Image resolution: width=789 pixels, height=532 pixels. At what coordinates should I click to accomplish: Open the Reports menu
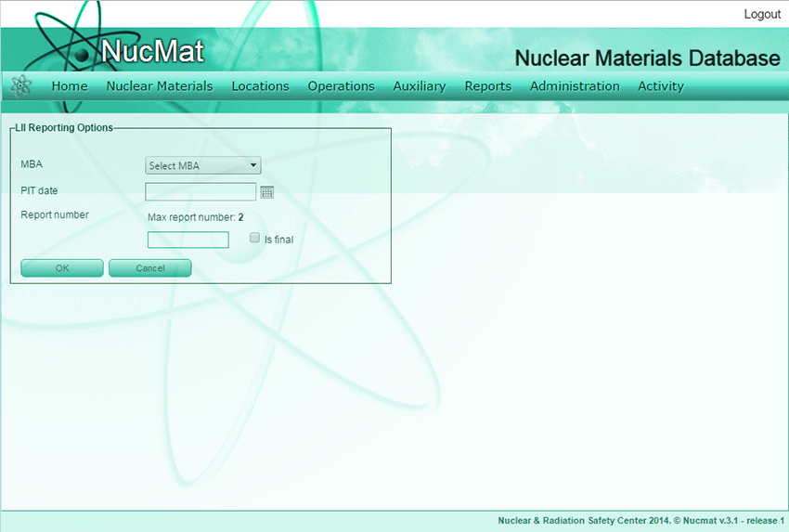[487, 86]
